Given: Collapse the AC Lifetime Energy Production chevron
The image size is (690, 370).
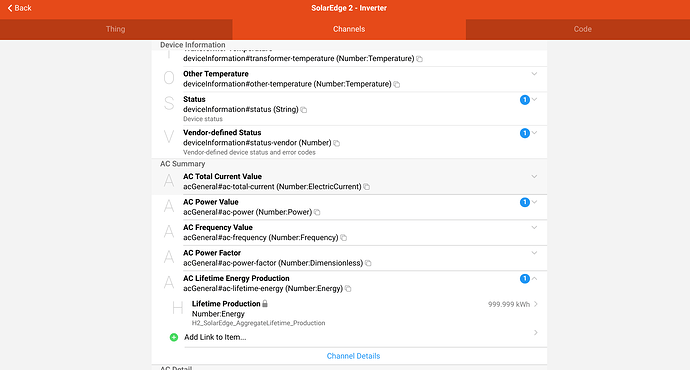Looking at the screenshot, I should (534, 278).
